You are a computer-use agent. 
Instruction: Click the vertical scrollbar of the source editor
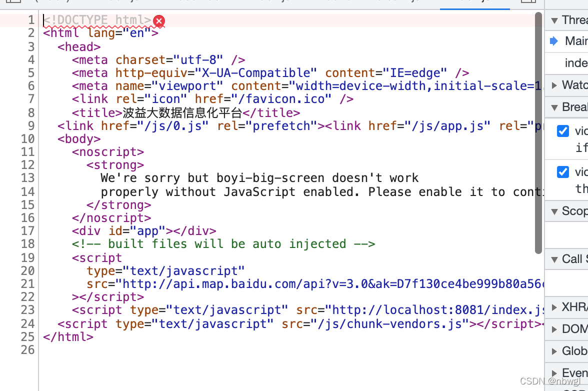[x=538, y=132]
